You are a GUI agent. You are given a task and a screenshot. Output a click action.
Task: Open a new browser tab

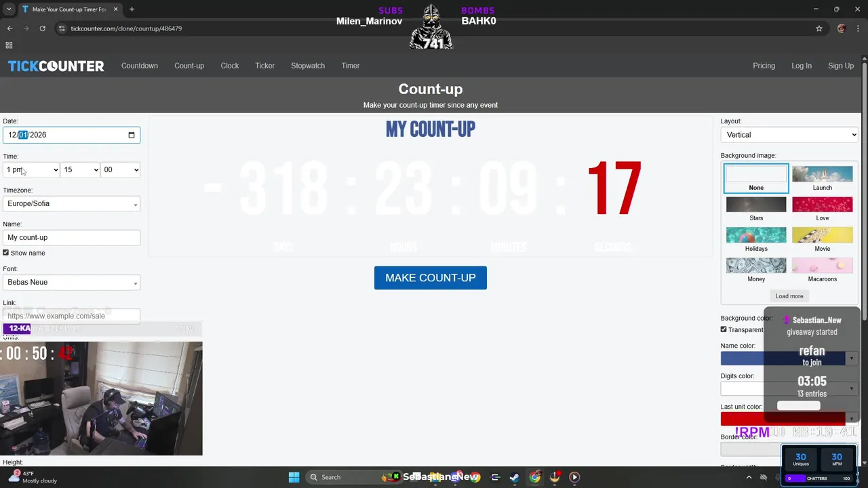click(x=132, y=9)
